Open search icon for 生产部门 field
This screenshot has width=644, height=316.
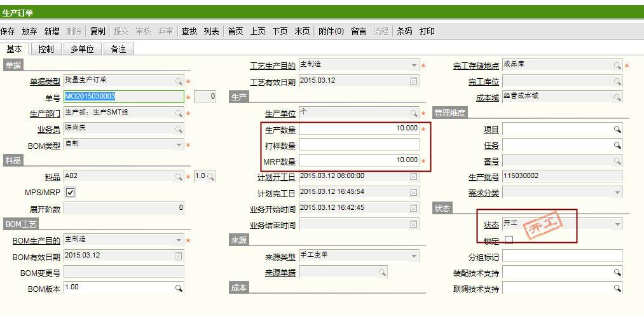pos(179,113)
